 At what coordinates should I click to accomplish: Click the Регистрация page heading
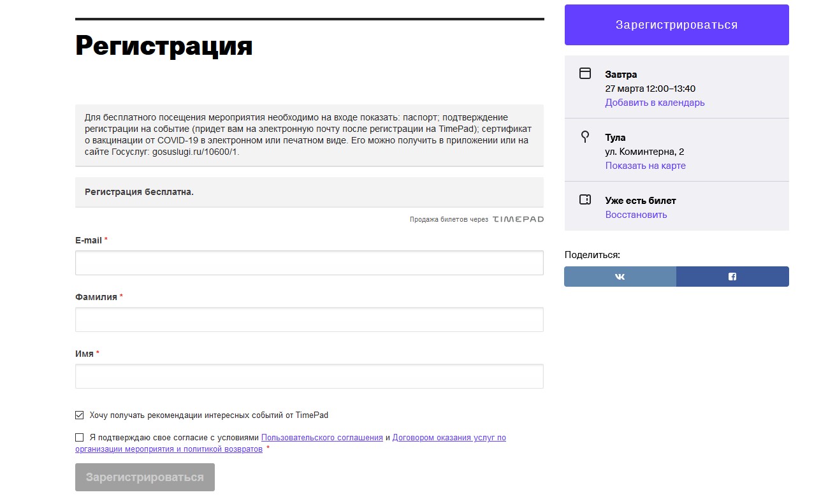coord(164,46)
